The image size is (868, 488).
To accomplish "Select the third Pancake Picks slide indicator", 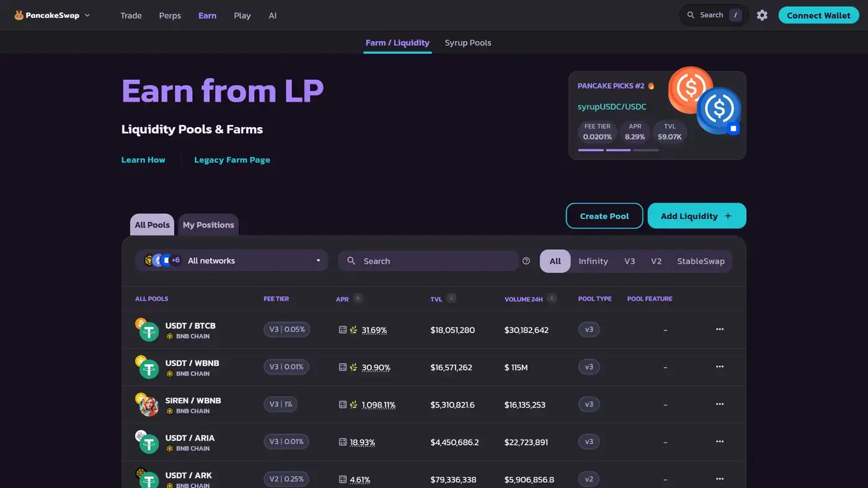I will tap(646, 150).
